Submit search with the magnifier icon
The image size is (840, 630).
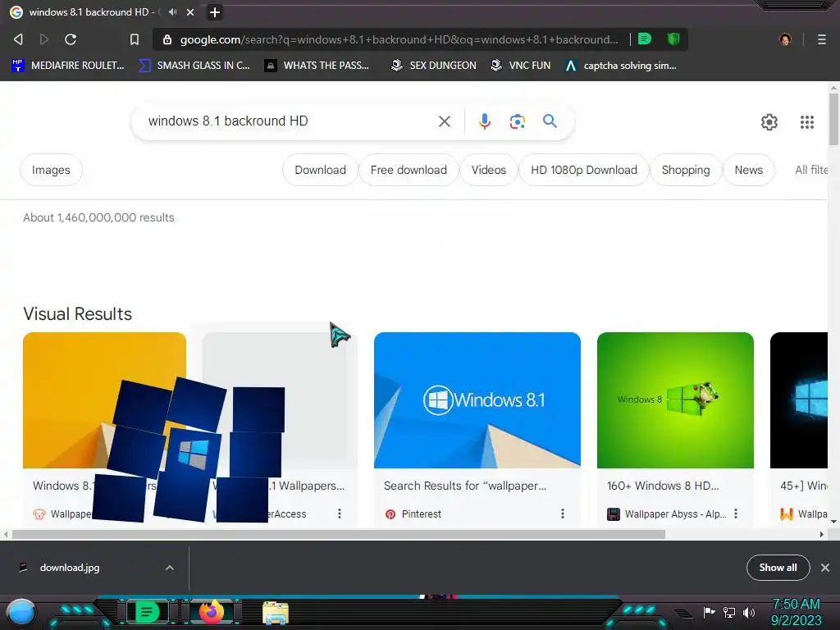pos(550,121)
